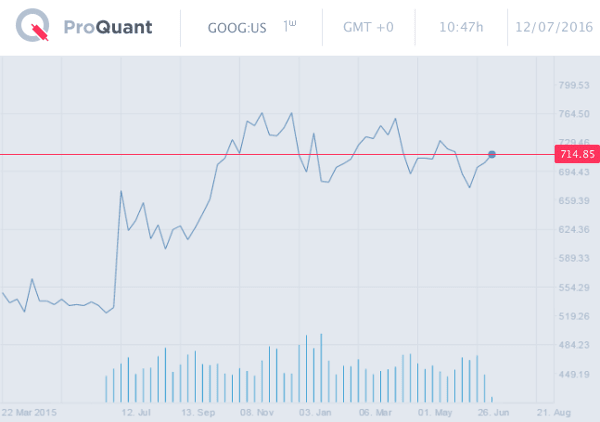The image size is (600, 422).
Task: Click the 449.19 price axis label
Action: coord(576,374)
